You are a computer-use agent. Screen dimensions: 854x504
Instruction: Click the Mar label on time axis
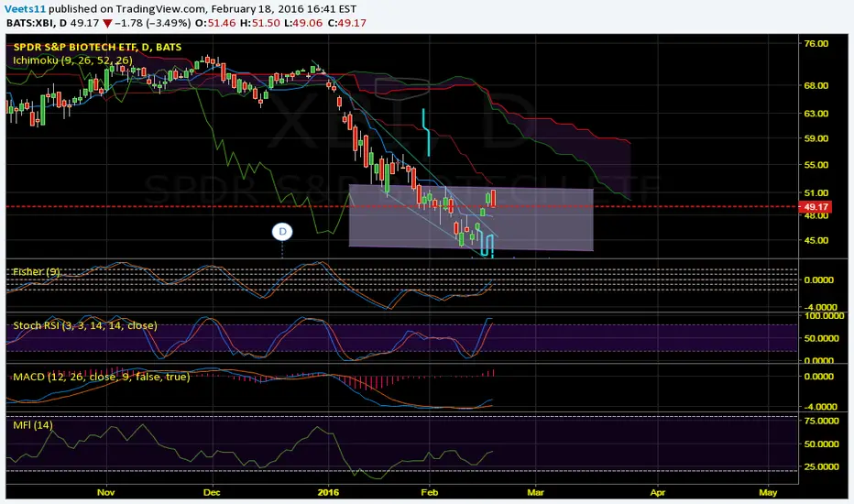point(535,493)
